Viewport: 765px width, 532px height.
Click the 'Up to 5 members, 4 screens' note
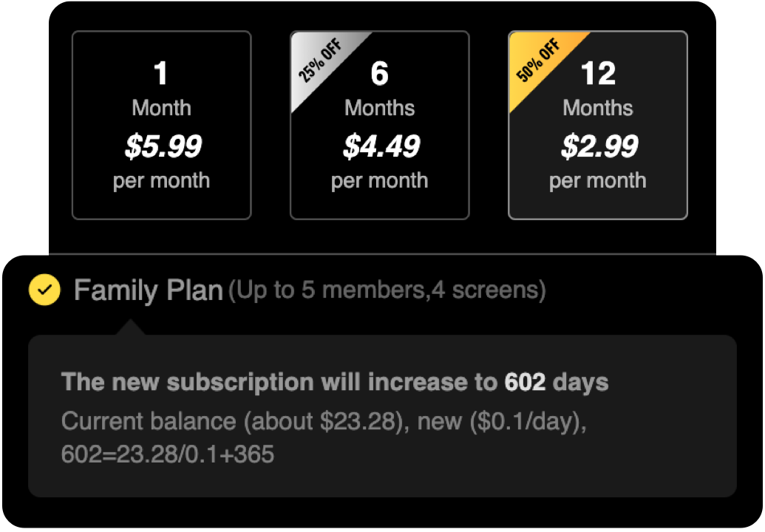(387, 290)
